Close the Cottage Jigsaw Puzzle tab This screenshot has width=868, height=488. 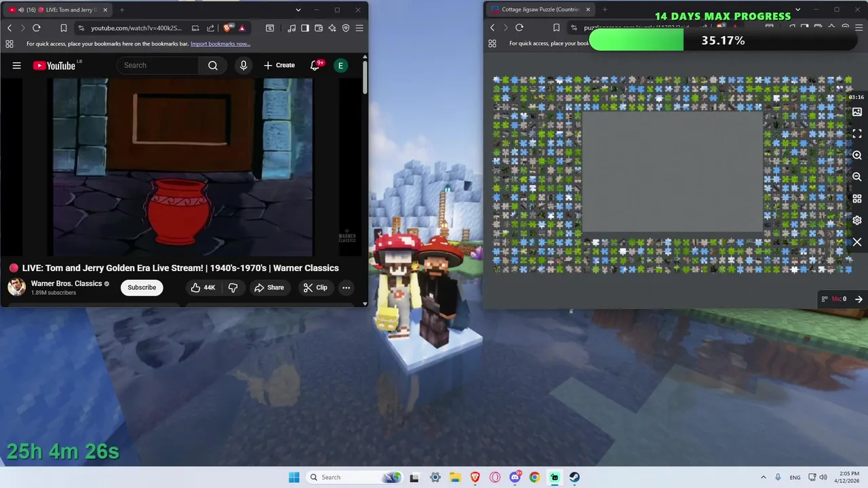coord(588,9)
